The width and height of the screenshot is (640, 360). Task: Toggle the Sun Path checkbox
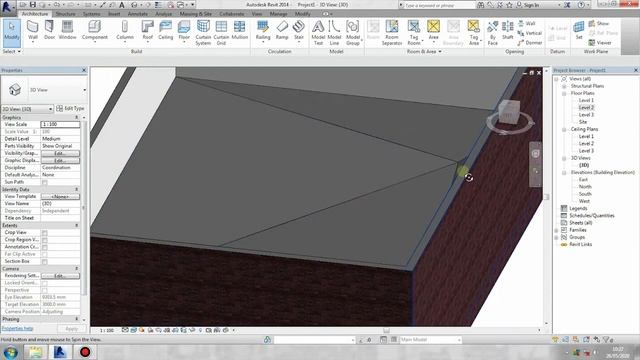click(x=44, y=182)
